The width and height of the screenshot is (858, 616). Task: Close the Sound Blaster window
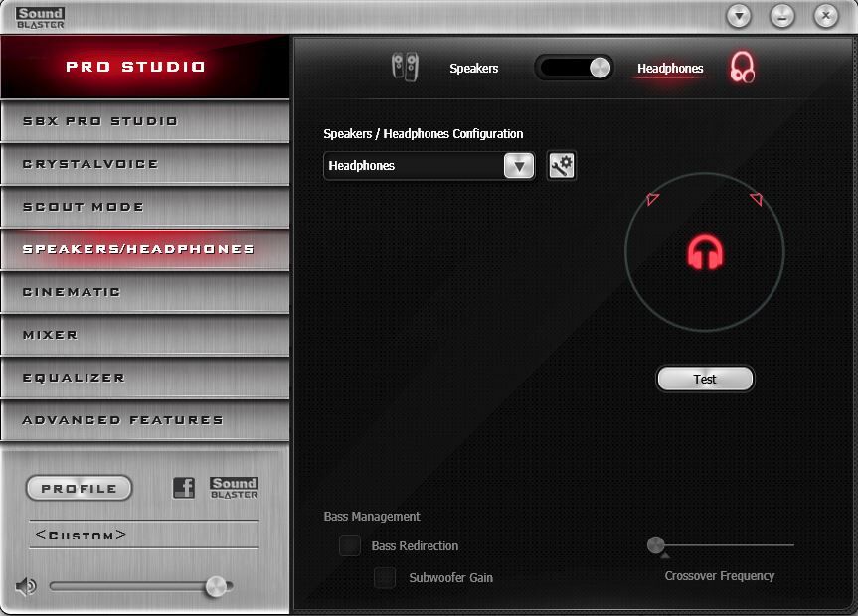click(x=826, y=16)
